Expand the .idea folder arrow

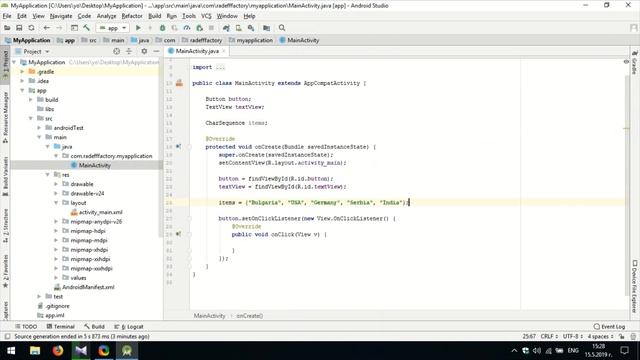click(x=23, y=81)
